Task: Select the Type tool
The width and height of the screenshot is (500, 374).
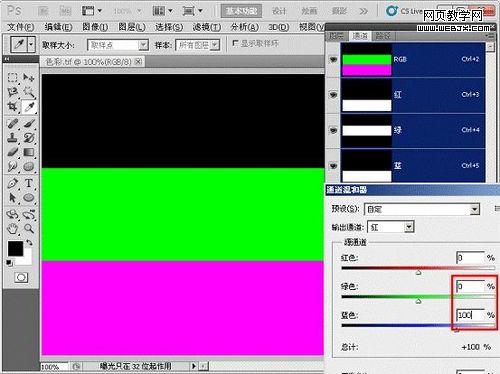Action: point(29,183)
